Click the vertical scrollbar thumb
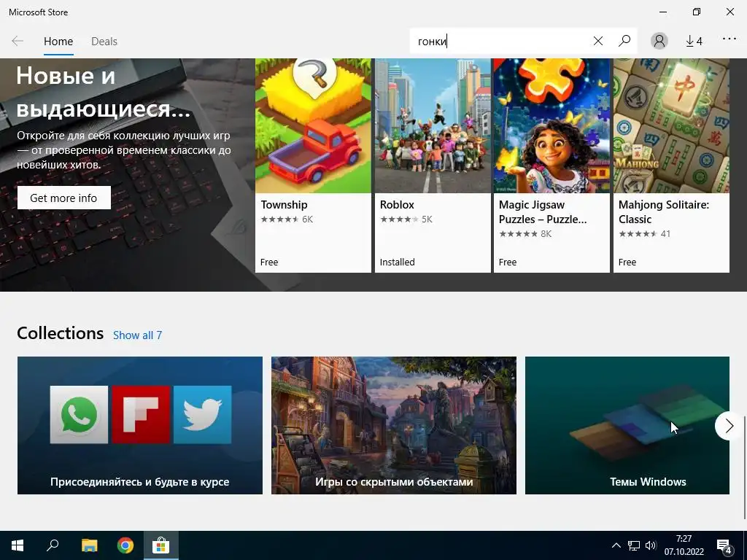Screen dimensions: 747x560 tap(744, 469)
